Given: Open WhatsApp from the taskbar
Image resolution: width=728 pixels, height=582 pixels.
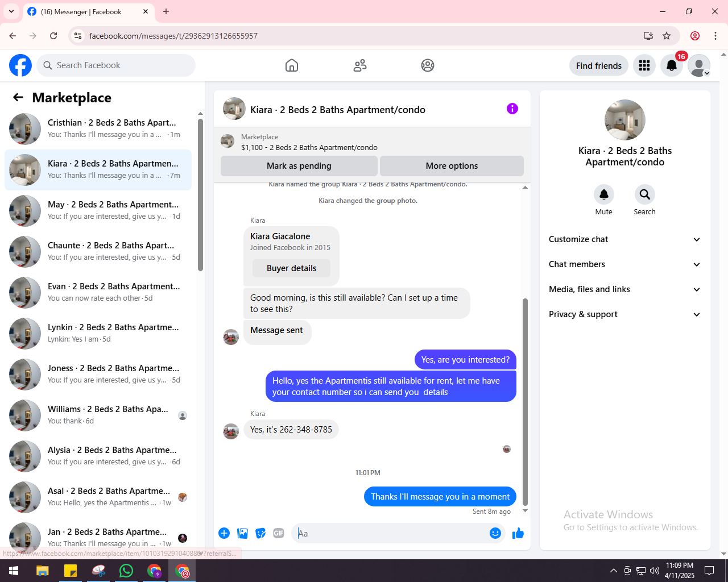Looking at the screenshot, I should click(126, 571).
